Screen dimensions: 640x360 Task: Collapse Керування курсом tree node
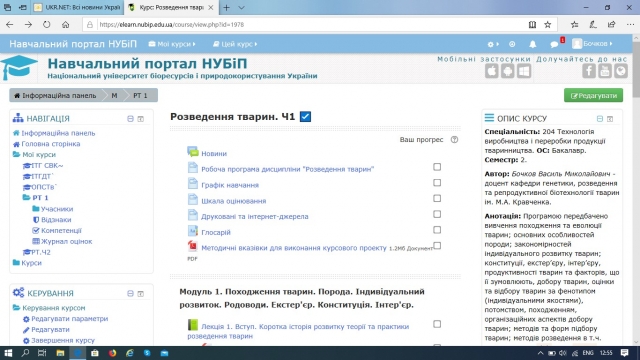click(x=16, y=308)
